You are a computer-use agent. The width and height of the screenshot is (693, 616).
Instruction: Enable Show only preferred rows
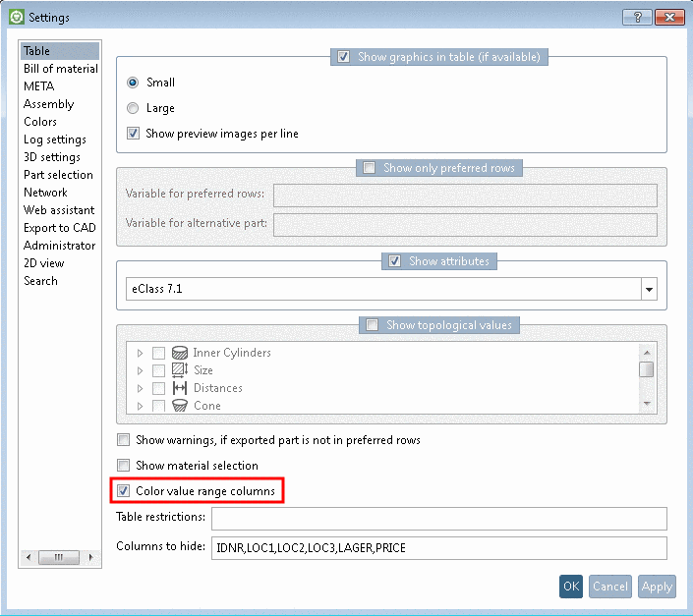pyautogui.click(x=369, y=168)
